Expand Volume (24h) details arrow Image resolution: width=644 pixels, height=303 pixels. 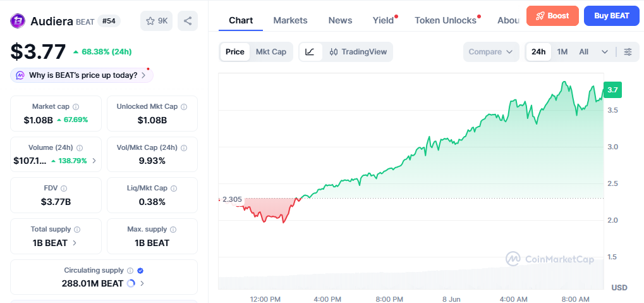click(x=94, y=161)
